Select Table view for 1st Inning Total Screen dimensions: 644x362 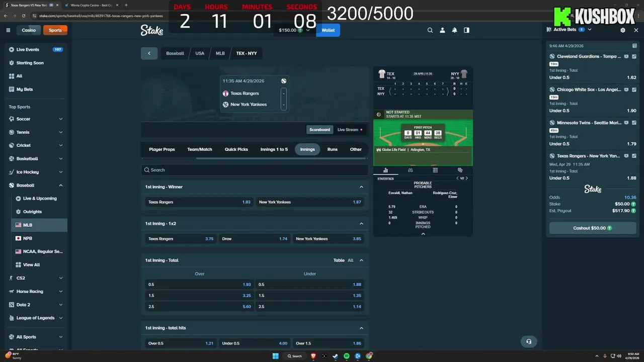pos(339,260)
